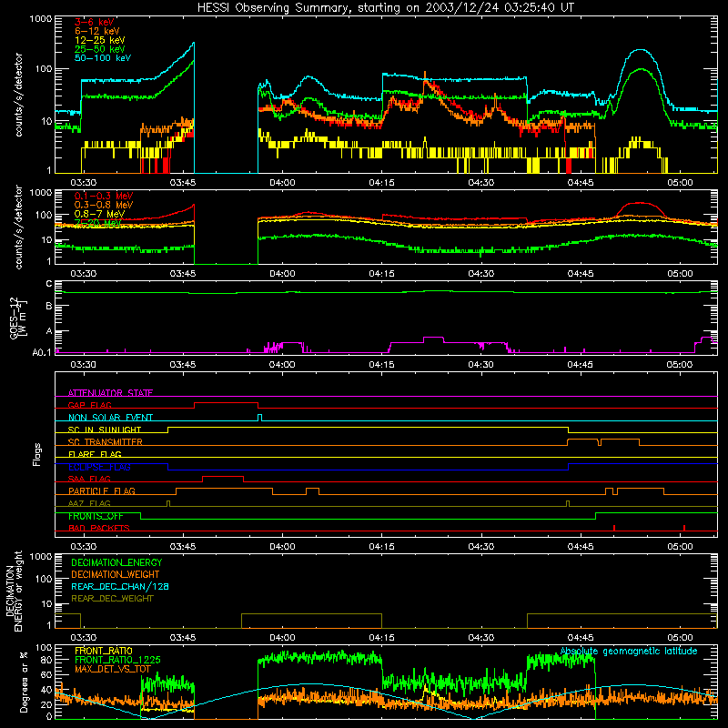Select the SC_IN_SUNLIGHT flag label

105,430
